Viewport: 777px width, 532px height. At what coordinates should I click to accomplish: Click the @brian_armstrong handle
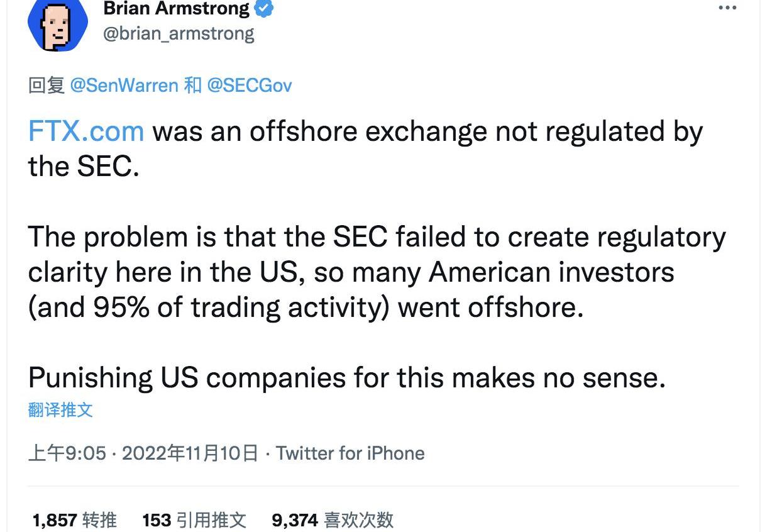point(178,33)
